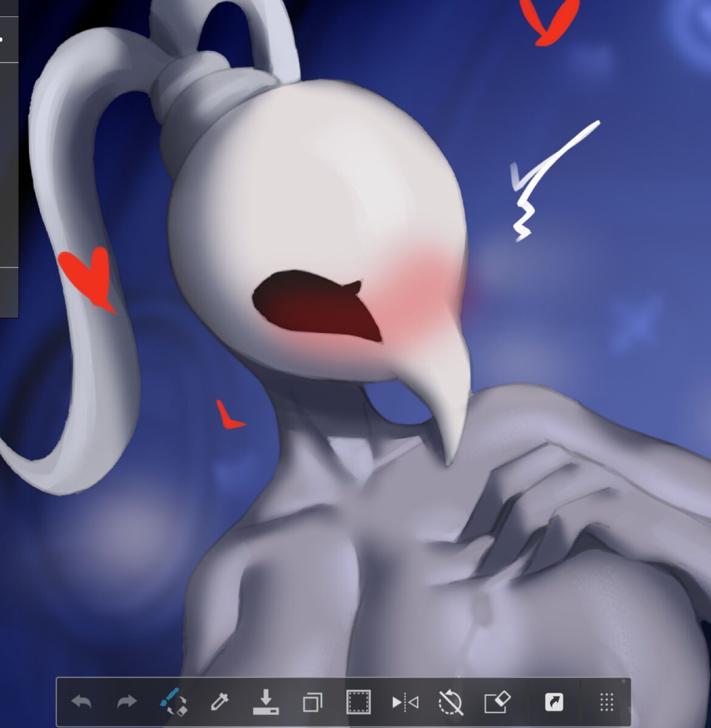
Task: Tap the overlapping squares duplicate layer icon
Action: [312, 702]
